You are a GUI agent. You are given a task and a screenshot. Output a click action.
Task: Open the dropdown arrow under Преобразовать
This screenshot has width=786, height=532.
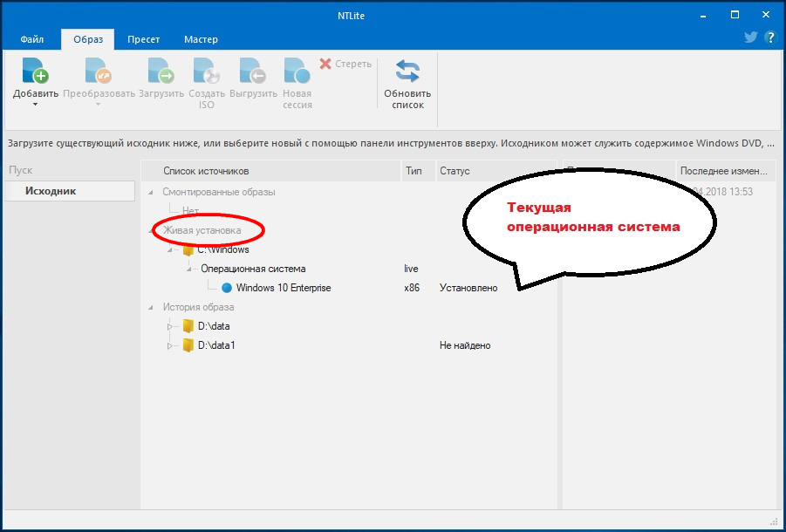click(99, 105)
